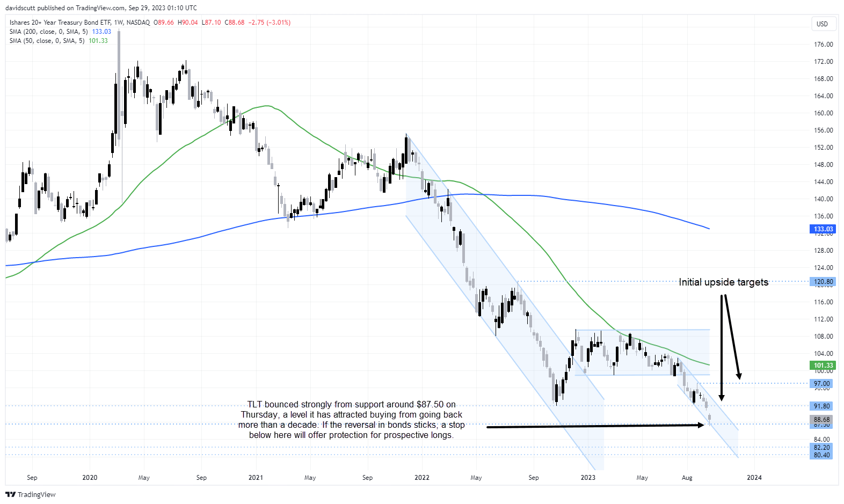Click the 108.00 price axis label
The width and height of the screenshot is (844, 504).
823,337
